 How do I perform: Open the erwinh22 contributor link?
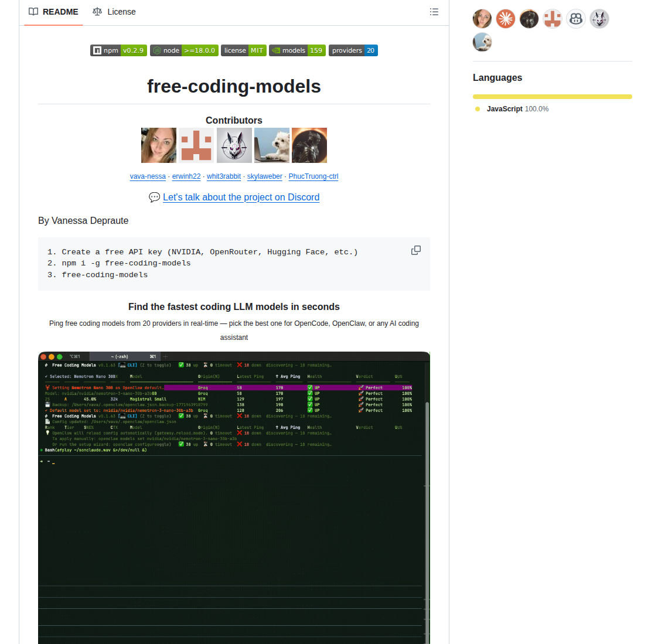click(186, 176)
